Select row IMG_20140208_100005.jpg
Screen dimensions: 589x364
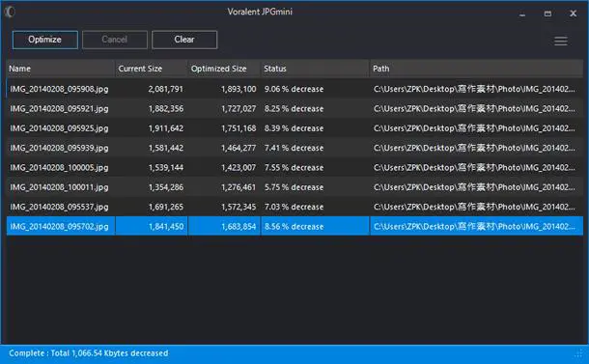coord(294,168)
